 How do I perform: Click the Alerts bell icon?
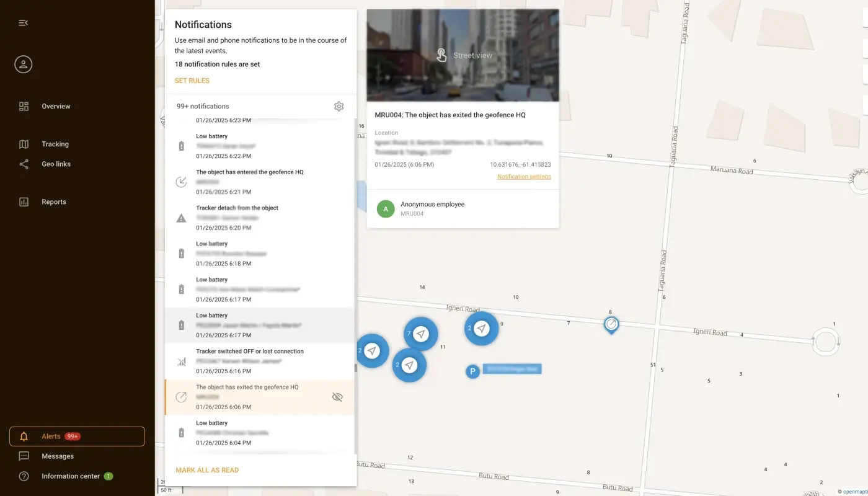(24, 436)
